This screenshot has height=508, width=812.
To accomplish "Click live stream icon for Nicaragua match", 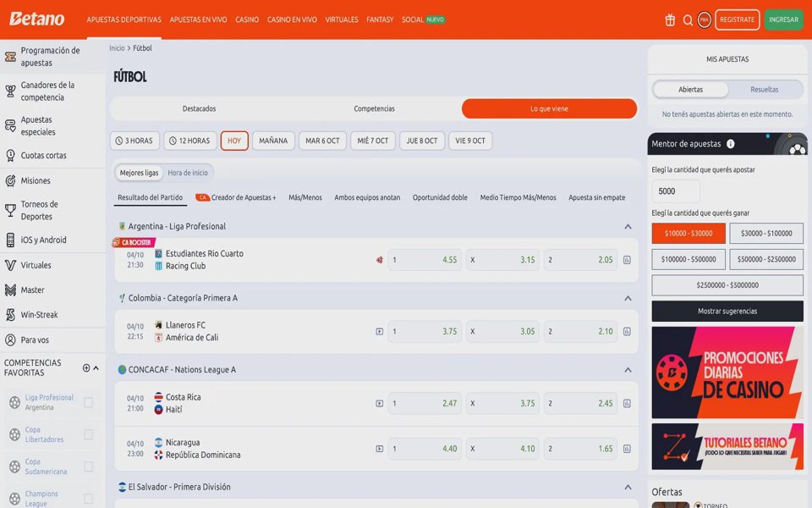I will [380, 449].
